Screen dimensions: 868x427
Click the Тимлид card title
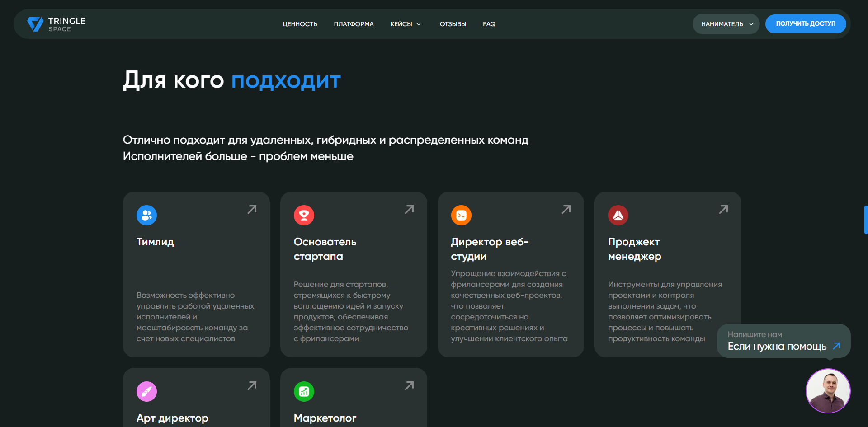click(155, 242)
